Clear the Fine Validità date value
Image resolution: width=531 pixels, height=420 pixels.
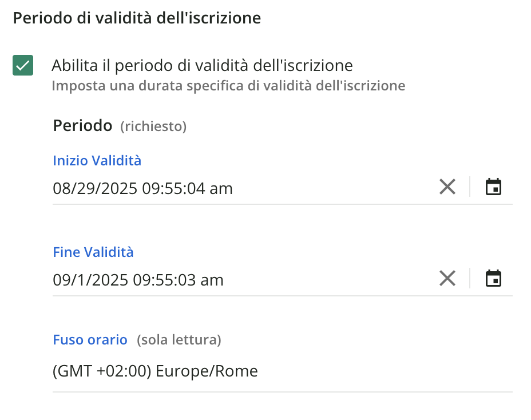pos(447,278)
